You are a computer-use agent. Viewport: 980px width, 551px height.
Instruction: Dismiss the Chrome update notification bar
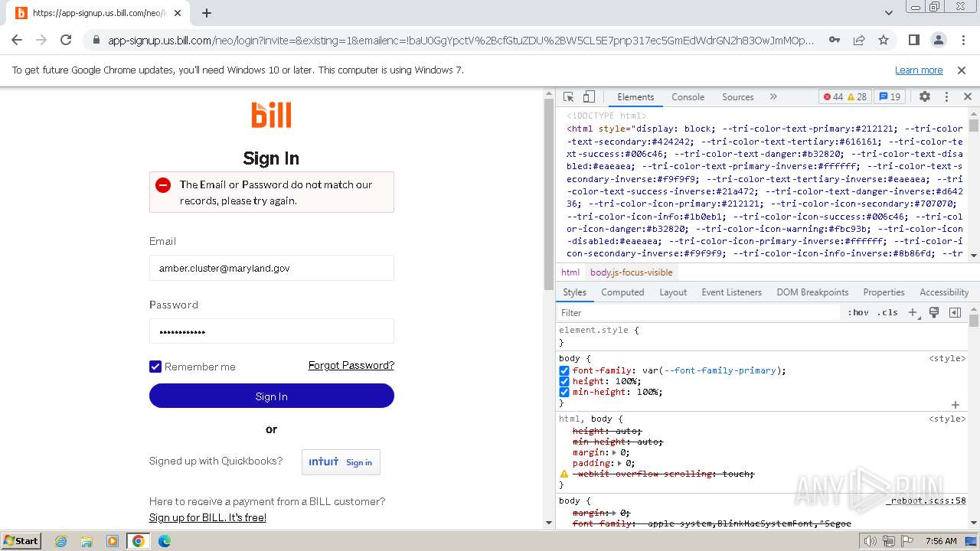(962, 70)
